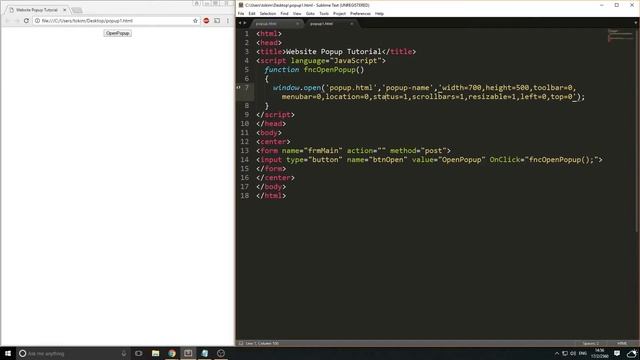This screenshot has width=640, height=360.
Task: Open the red ad blocker extension icon
Action: pos(206,20)
